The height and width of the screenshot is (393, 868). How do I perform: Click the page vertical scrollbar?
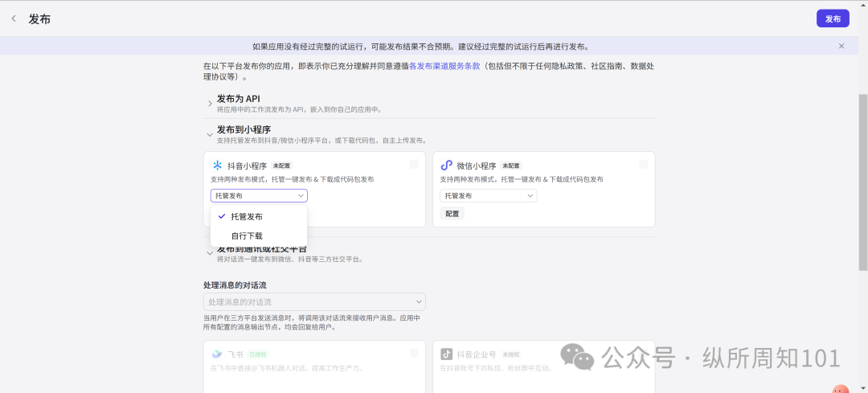tap(863, 182)
